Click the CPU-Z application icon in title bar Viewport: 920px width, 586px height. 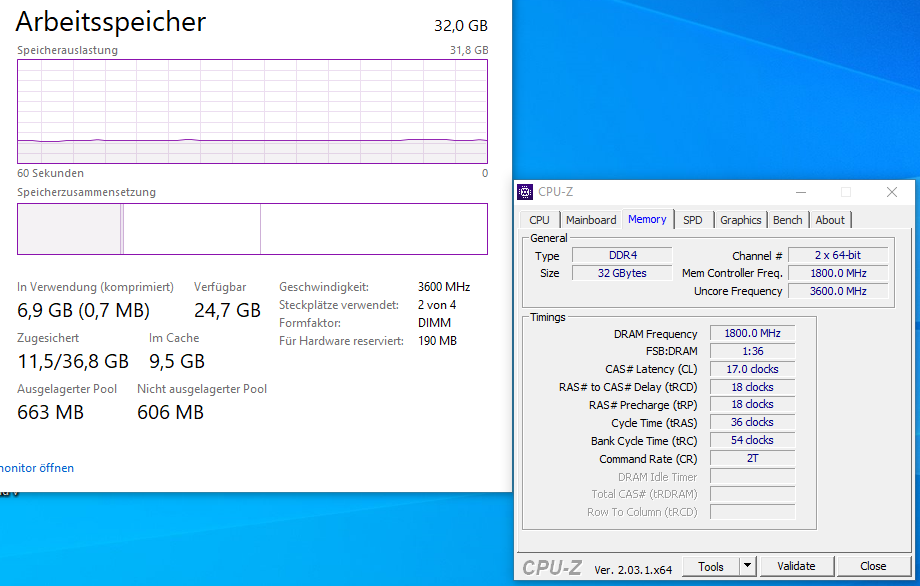coord(525,192)
